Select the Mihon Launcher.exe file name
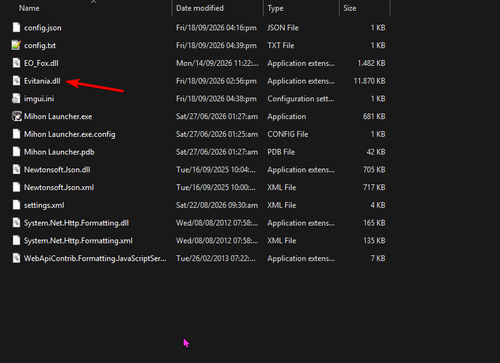The image size is (500, 363). tap(58, 116)
